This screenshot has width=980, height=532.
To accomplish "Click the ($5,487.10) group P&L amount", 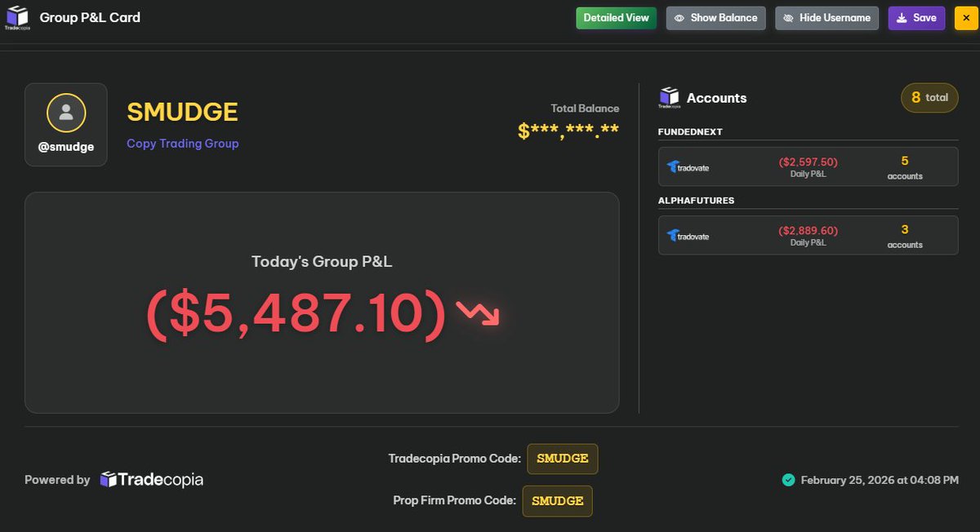I will point(297,313).
